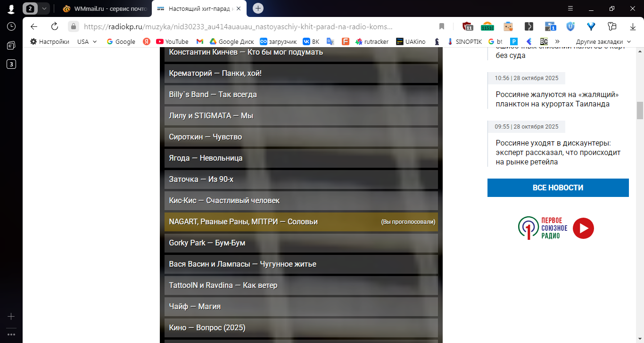The height and width of the screenshot is (343, 644).
Task: Focus the radiokp.ru address bar
Action: click(238, 27)
